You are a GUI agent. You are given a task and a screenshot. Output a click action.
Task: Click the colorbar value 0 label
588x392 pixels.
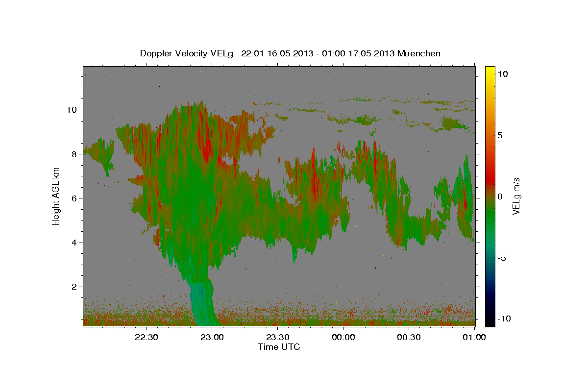pyautogui.click(x=500, y=196)
